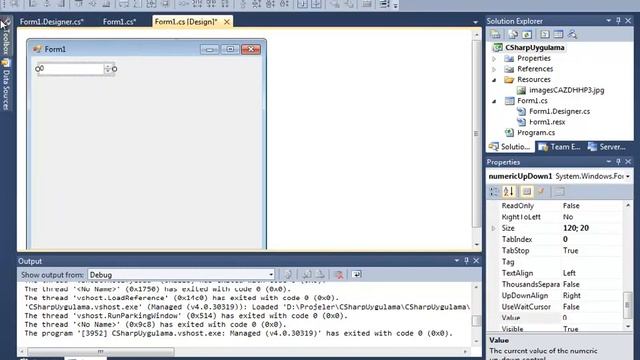Open Solution Explorer window position menu

(x=609, y=20)
